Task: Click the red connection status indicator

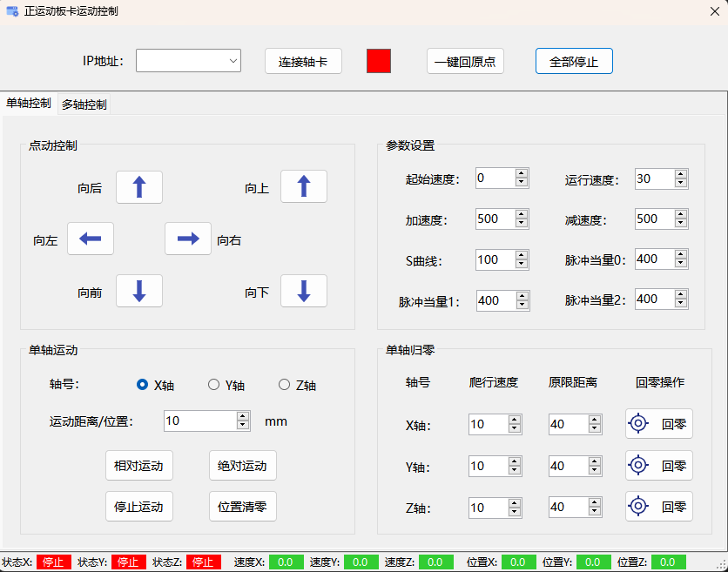Action: click(x=379, y=61)
